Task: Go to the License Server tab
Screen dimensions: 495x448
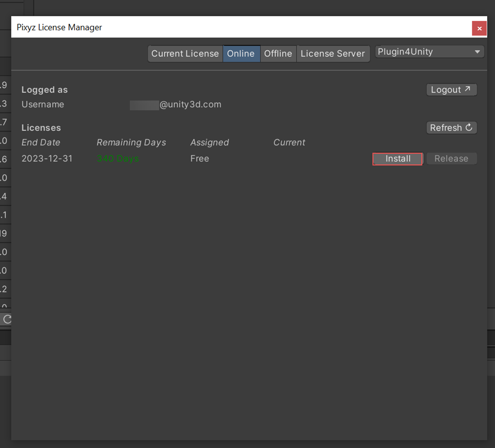Action: (333, 53)
